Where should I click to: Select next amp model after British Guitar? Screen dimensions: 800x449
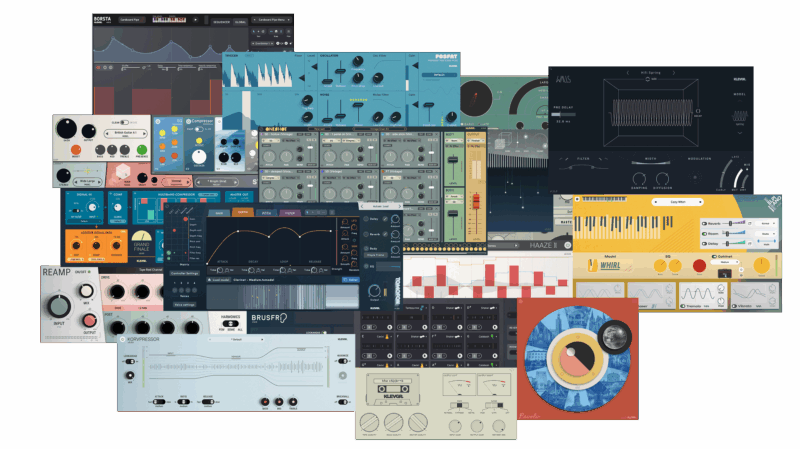[144, 134]
